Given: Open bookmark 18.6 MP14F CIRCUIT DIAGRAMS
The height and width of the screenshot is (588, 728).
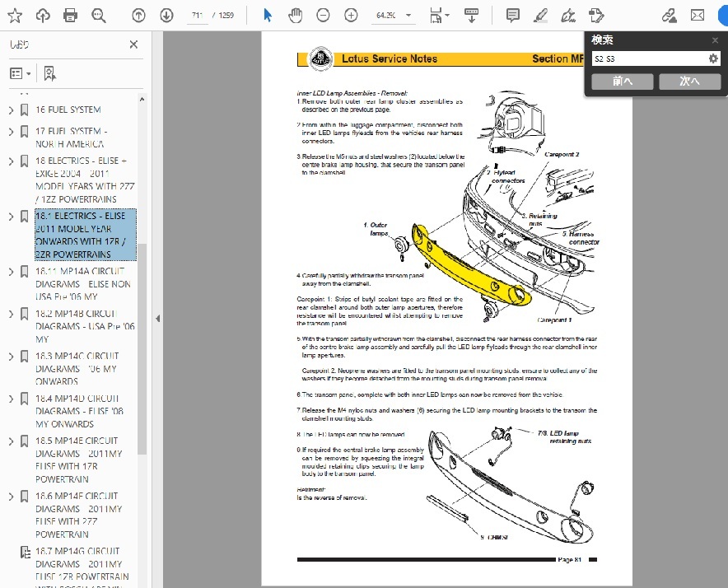Looking at the screenshot, I should 78,515.
